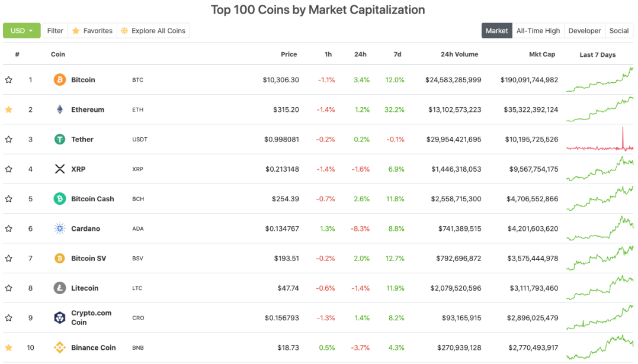
Task: Click the Bitcoin orange logo icon
Action: 60,80
